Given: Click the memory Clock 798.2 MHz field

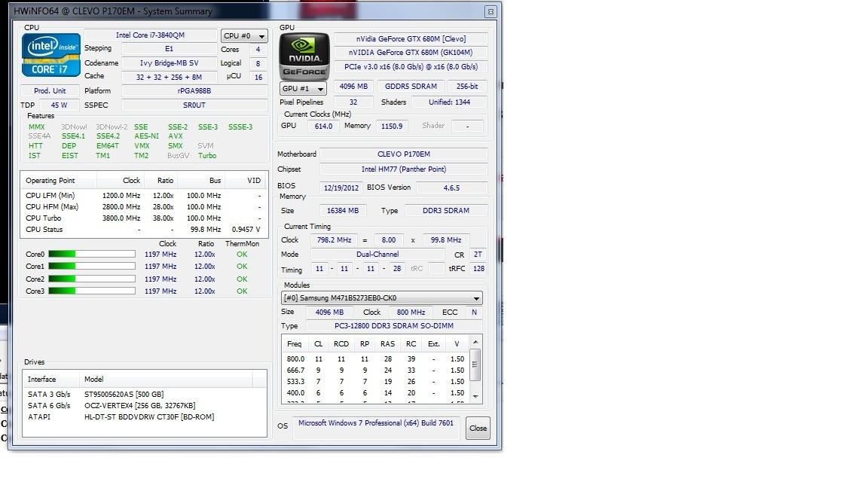Looking at the screenshot, I should point(334,240).
